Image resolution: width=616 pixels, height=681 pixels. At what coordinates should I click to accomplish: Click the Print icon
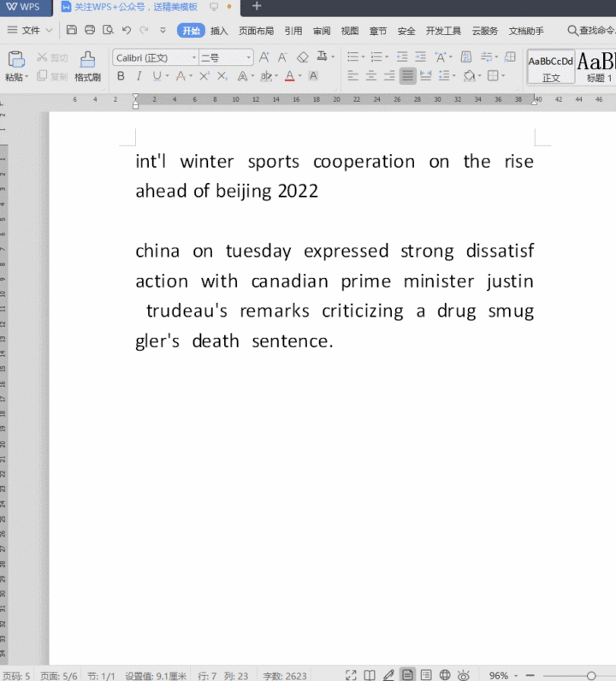(x=90, y=30)
